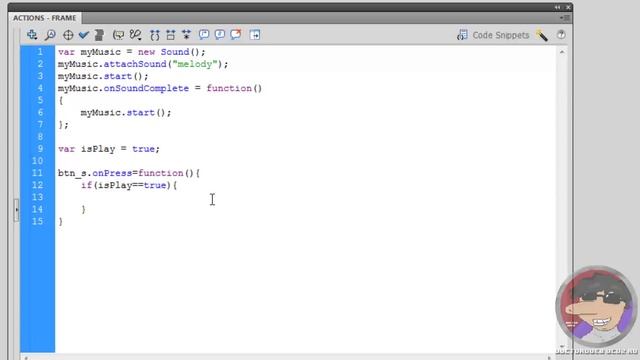Open the Actions panel options menu
This screenshot has width=640, height=360.
(565, 18)
